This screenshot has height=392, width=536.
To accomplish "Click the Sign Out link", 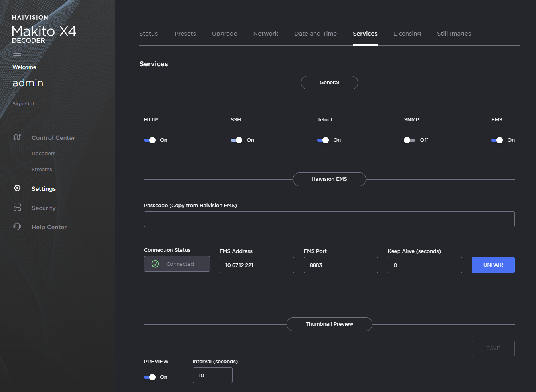I will [23, 104].
